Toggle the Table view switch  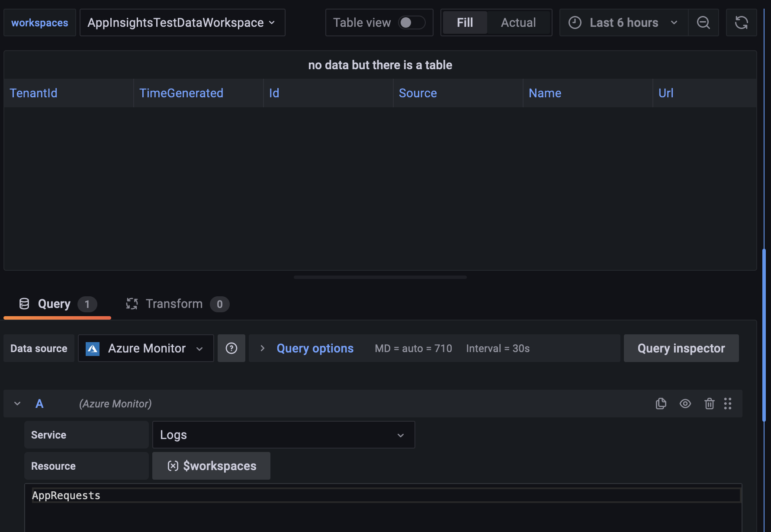tap(411, 22)
